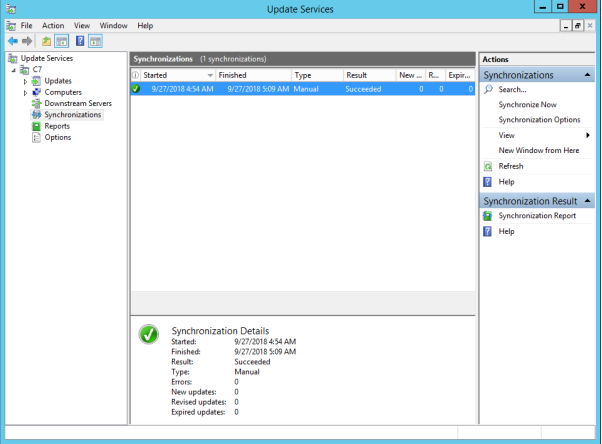Click the Succeeded result cell
Image resolution: width=602 pixels, height=444 pixels.
pyautogui.click(x=363, y=89)
